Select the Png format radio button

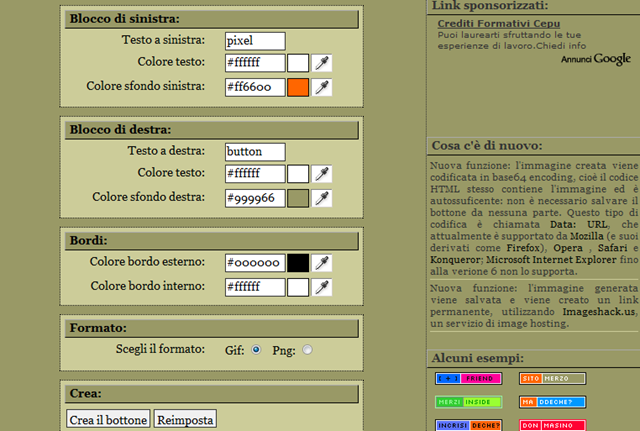(x=307, y=350)
